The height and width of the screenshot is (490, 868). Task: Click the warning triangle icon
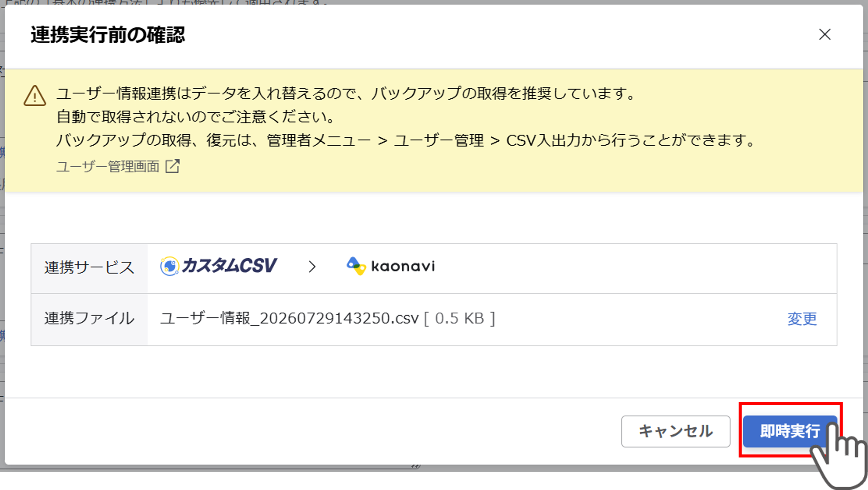pos(35,96)
